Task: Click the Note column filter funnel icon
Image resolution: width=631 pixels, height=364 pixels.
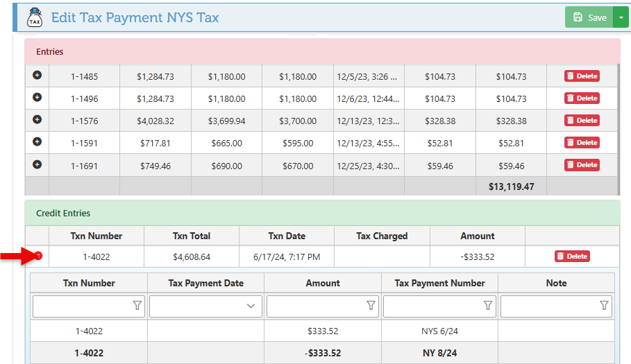Action: tap(604, 306)
